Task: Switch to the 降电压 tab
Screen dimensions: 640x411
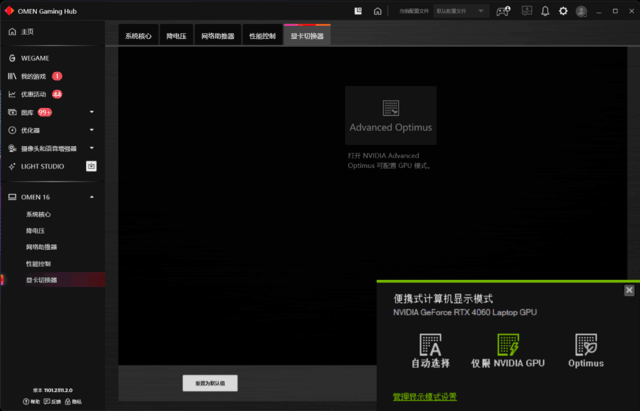Action: pyautogui.click(x=176, y=36)
